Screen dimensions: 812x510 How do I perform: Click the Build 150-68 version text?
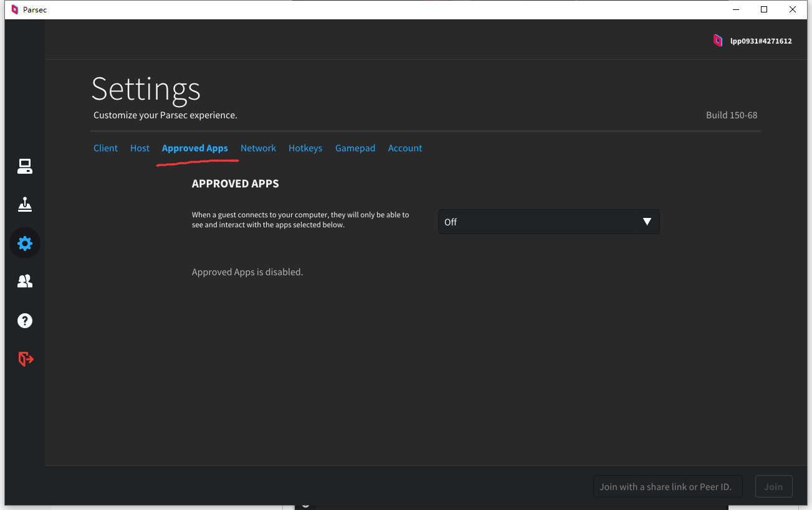click(x=732, y=115)
